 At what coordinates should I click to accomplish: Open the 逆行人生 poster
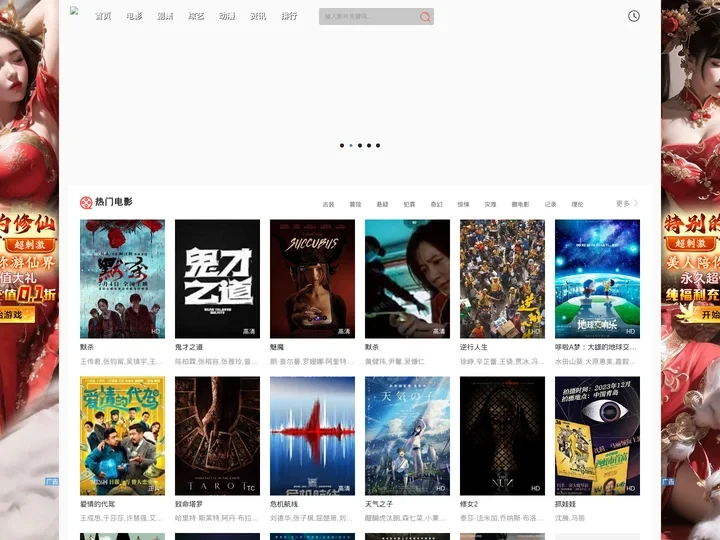pos(502,279)
